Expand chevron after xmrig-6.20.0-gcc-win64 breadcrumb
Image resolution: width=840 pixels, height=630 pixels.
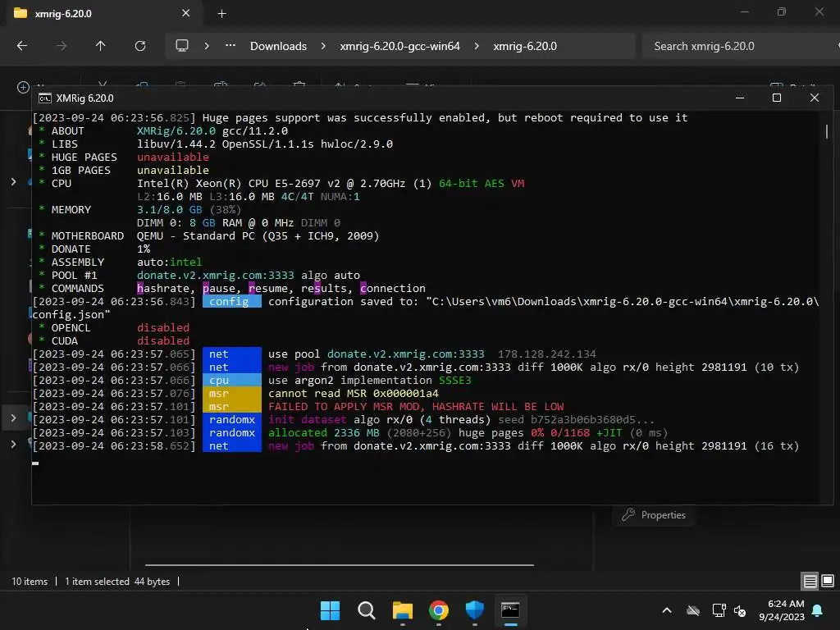pyautogui.click(x=477, y=46)
